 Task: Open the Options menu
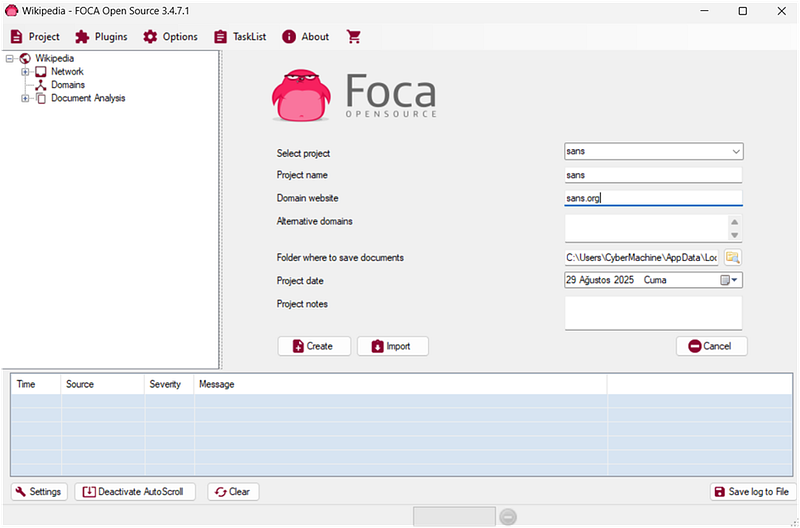(x=170, y=37)
